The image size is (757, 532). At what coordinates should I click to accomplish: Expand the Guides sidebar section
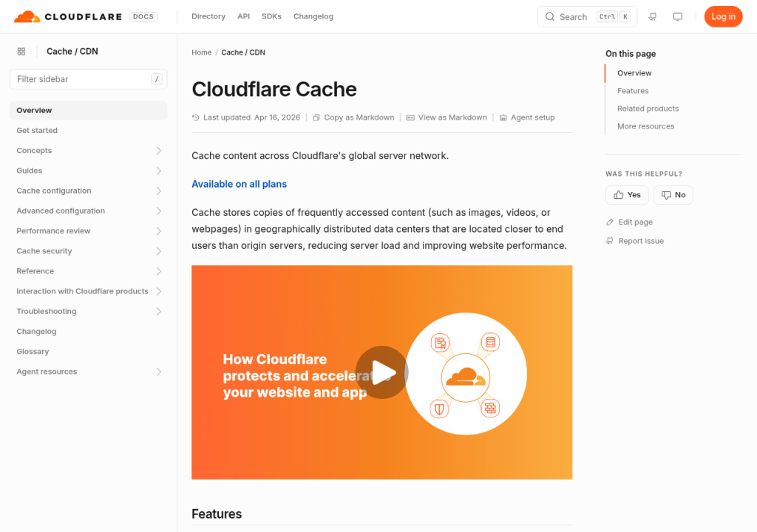click(158, 171)
